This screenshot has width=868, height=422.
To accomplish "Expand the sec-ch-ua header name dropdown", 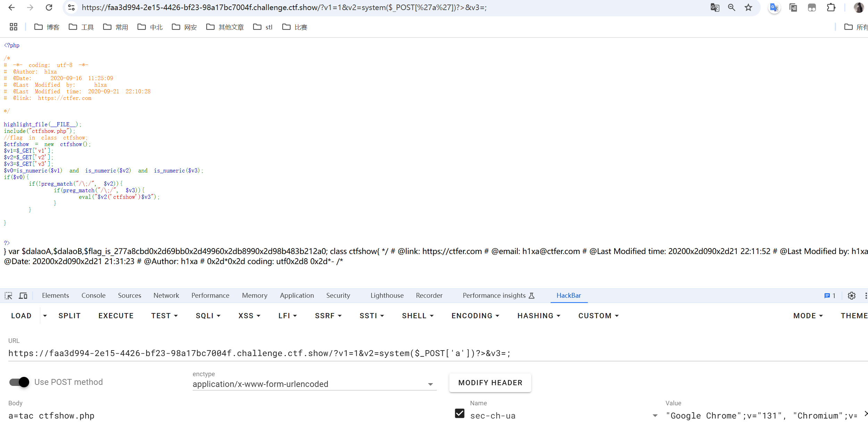I will pos(655,415).
